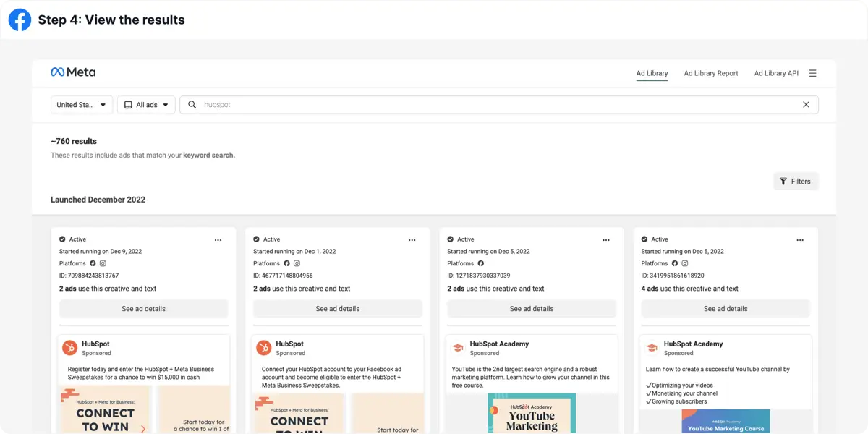Select the '~760 results' count text

click(x=74, y=142)
